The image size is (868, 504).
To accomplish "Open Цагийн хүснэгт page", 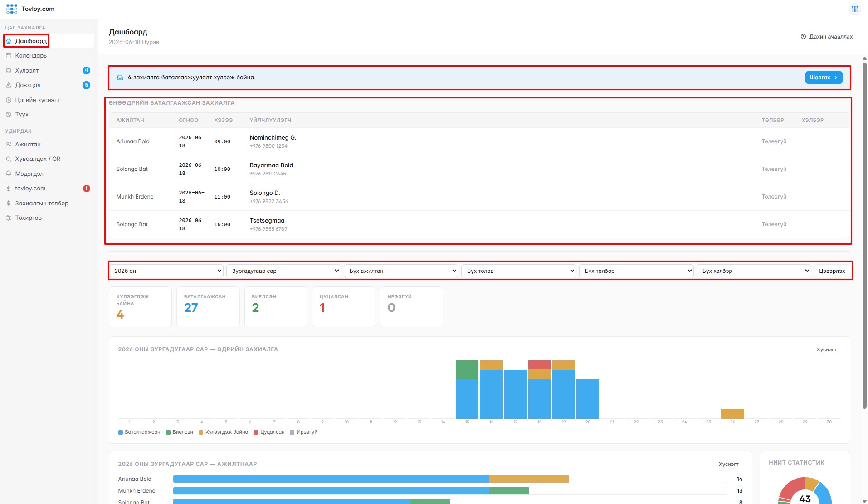I will pos(49,100).
